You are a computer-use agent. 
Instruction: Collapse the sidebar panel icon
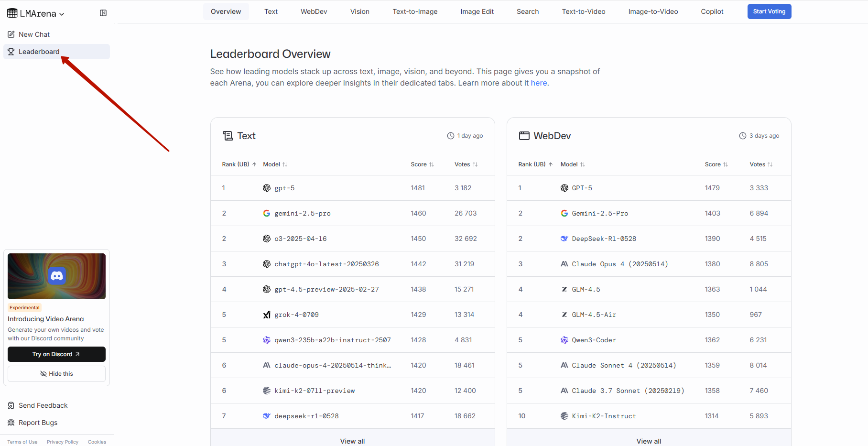(103, 13)
